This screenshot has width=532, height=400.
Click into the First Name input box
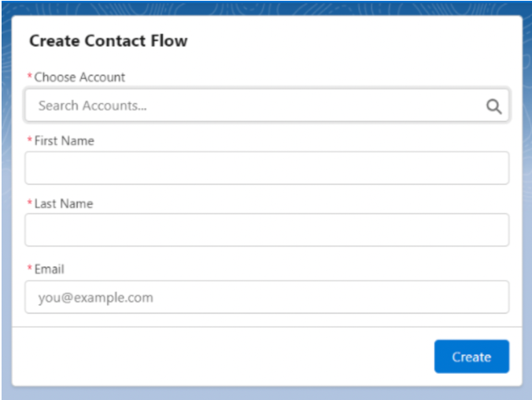(x=267, y=168)
